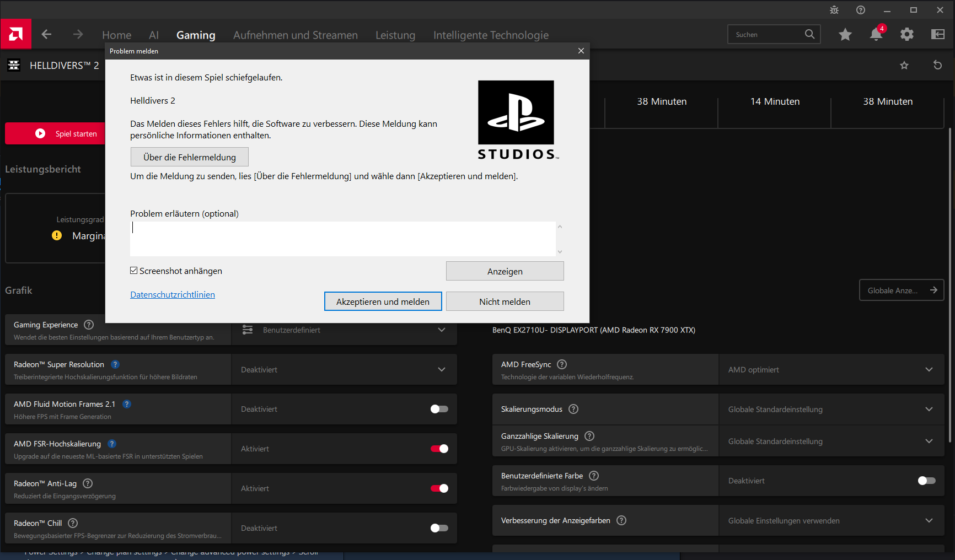This screenshot has width=955, height=560.
Task: Open Intelligente Technologie tab
Action: click(491, 35)
